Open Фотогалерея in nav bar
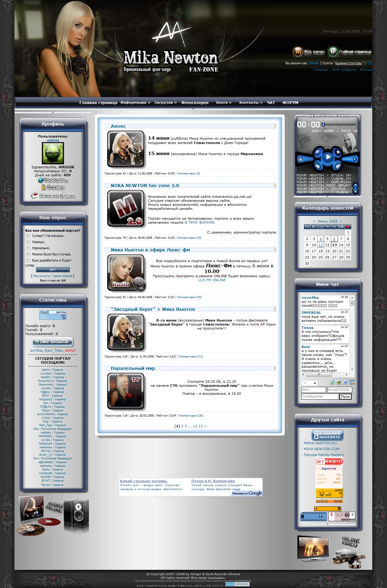The height and width of the screenshot is (588, 387). point(195,102)
